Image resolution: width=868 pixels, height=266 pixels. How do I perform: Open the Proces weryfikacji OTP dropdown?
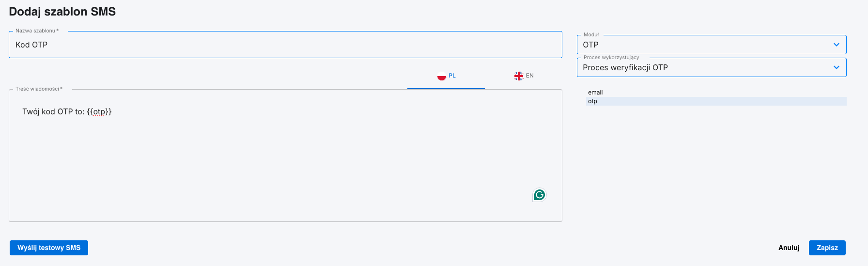702,67
